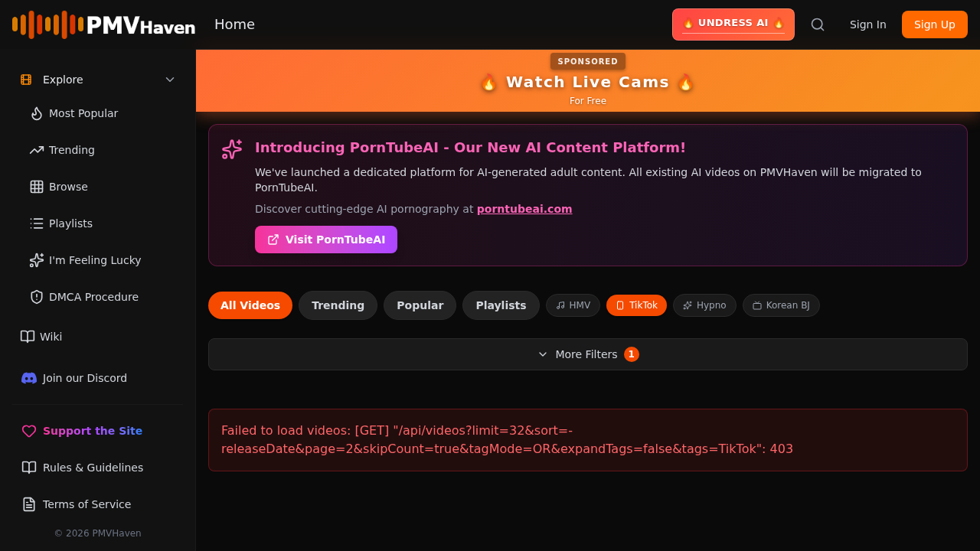This screenshot has width=980, height=551.
Task: Click the announcement sparkle icon
Action: [232, 149]
